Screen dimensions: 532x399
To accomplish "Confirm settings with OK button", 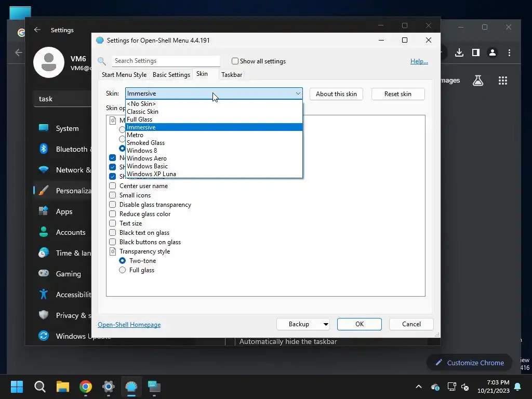I will (360, 324).
